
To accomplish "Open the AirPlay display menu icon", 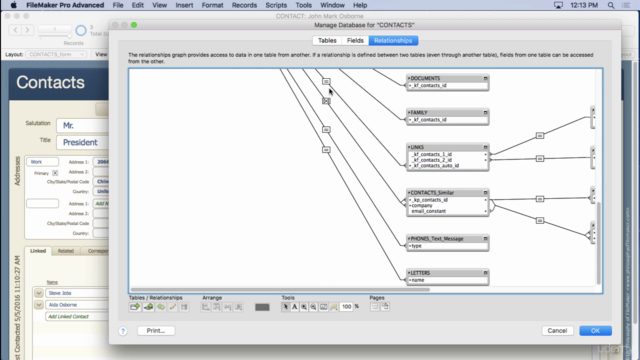I will point(558,5).
